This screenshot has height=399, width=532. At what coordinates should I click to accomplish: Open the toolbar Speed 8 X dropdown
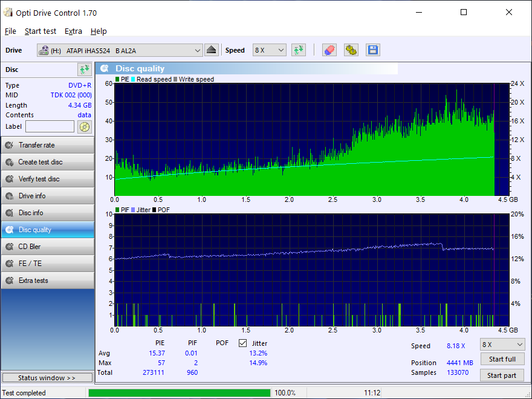269,50
